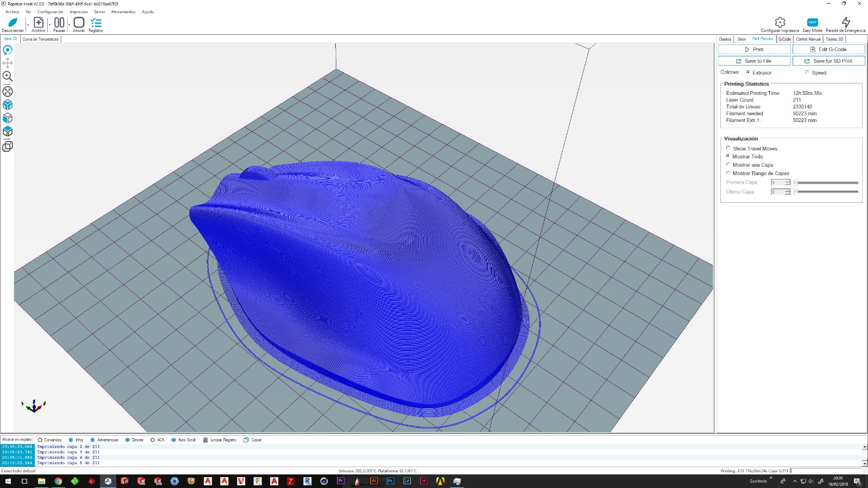Viewport: 868px width, 488px height.
Task: Select Mostrar una Capa radio option
Action: pyautogui.click(x=728, y=164)
